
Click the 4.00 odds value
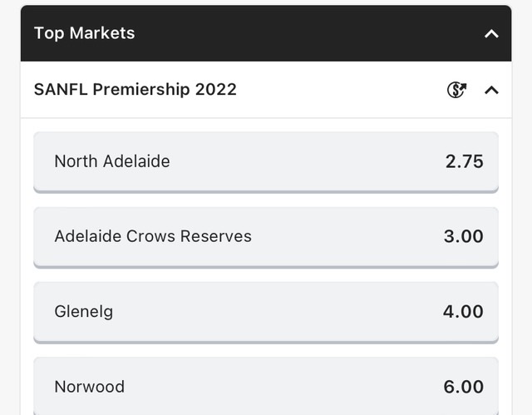[463, 311]
